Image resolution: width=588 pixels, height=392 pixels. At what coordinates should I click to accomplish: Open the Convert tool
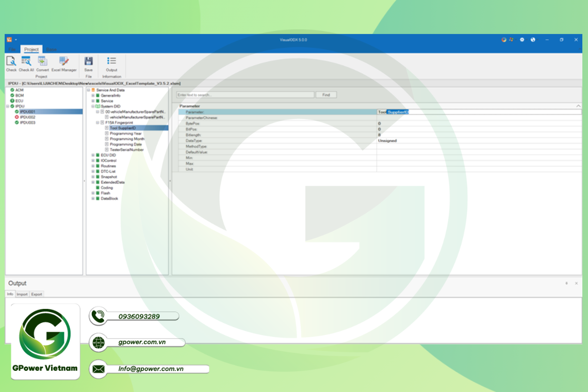[42, 64]
